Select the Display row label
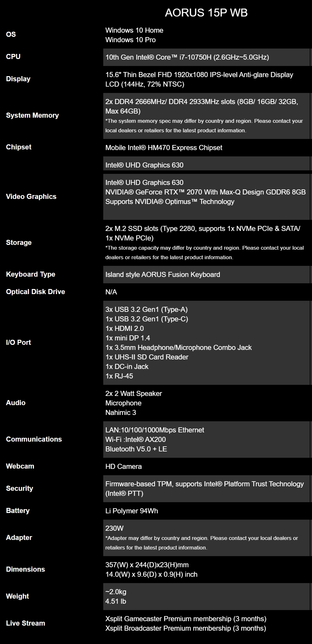Screen dimensions: 312x644 point(18,79)
